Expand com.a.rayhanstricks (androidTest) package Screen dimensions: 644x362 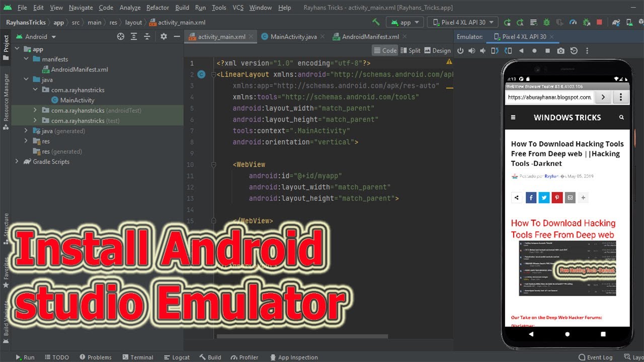pyautogui.click(x=35, y=111)
